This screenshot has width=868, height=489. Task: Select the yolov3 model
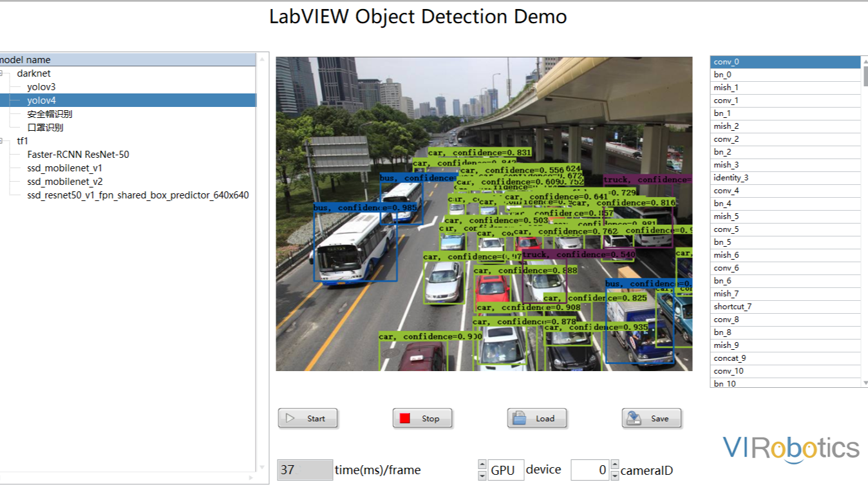tap(41, 86)
